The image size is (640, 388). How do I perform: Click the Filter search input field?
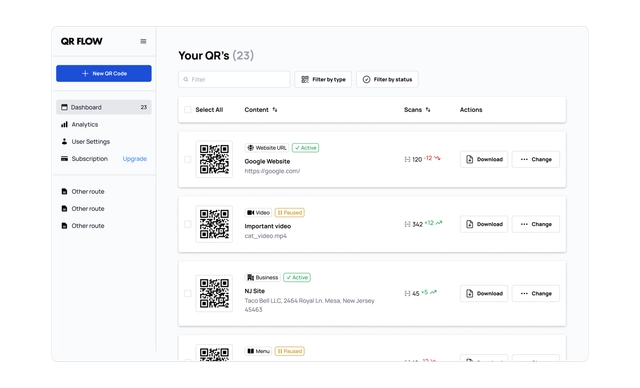coord(234,80)
